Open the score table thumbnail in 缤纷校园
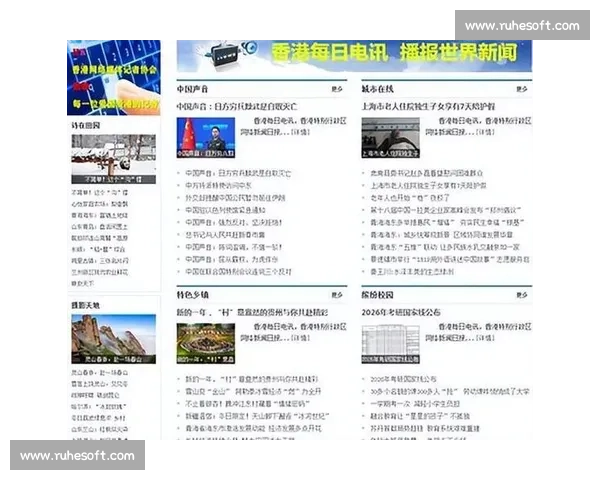 390,343
